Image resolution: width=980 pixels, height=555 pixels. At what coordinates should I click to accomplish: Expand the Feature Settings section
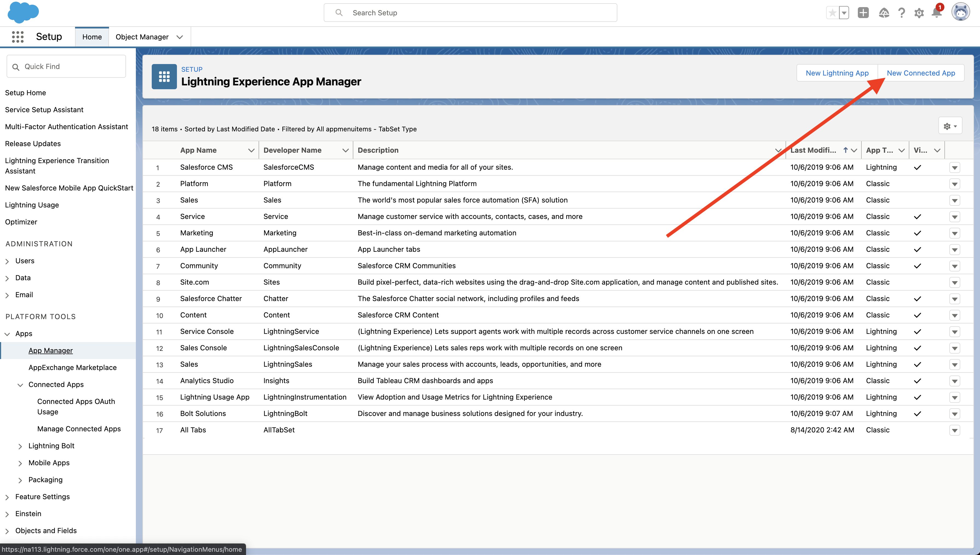pyautogui.click(x=7, y=497)
